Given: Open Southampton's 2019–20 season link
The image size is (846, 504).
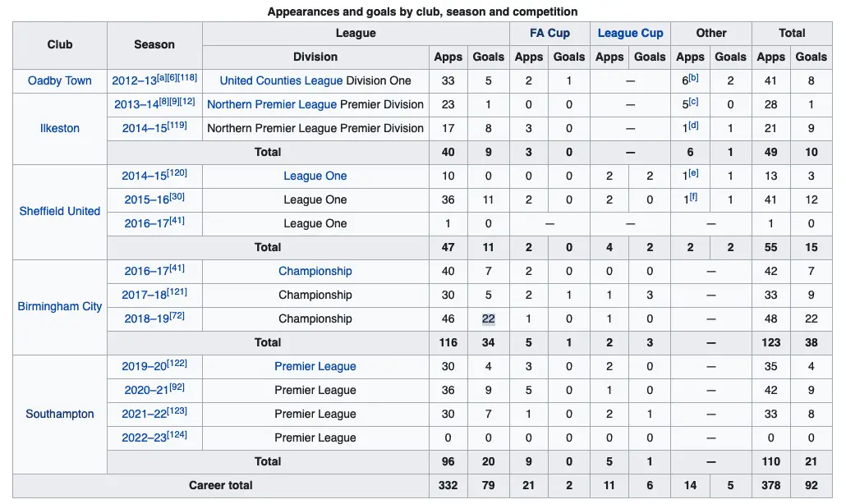Looking at the screenshot, I should pyautogui.click(x=145, y=367).
